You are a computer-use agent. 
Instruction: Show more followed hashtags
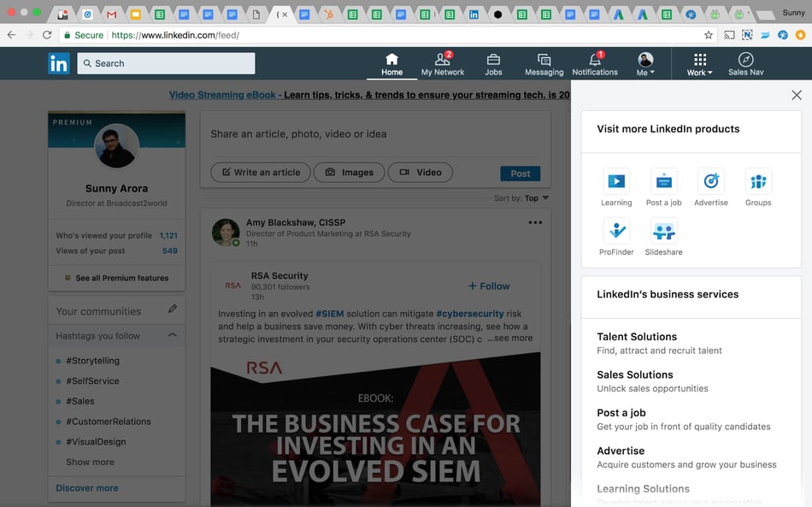point(90,462)
